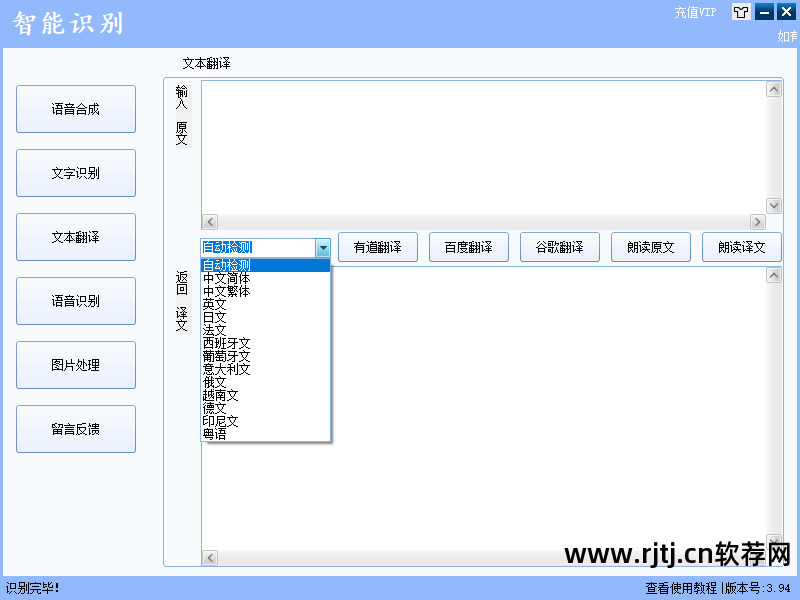Choose 英文 from the language list
The width and height of the screenshot is (800, 600).
tap(266, 305)
